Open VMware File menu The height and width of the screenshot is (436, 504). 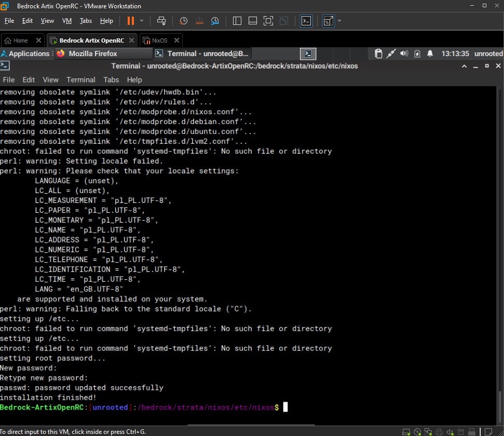(x=9, y=21)
